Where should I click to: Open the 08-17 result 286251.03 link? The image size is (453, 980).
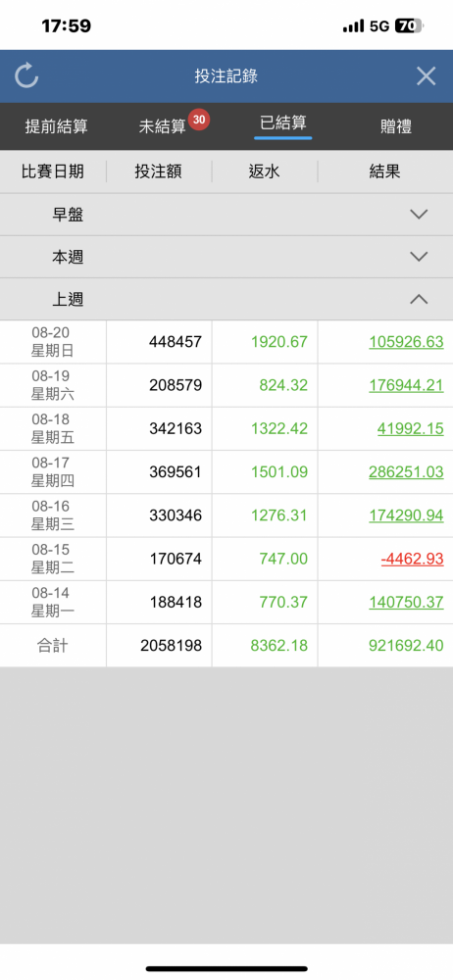coord(406,472)
